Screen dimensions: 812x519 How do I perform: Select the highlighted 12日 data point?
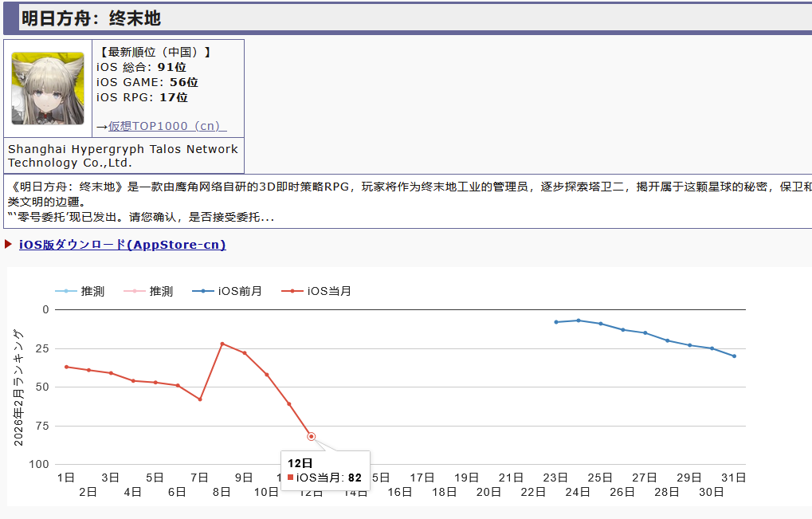pyautogui.click(x=312, y=437)
